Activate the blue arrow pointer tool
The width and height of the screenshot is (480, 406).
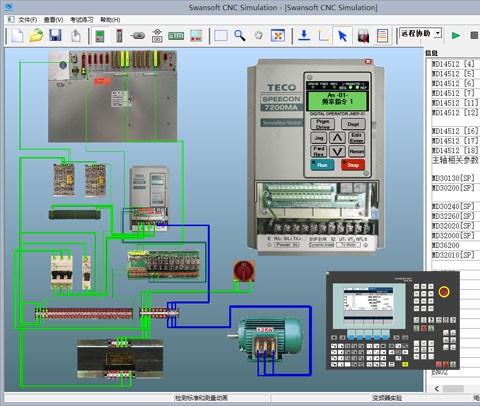tap(342, 36)
